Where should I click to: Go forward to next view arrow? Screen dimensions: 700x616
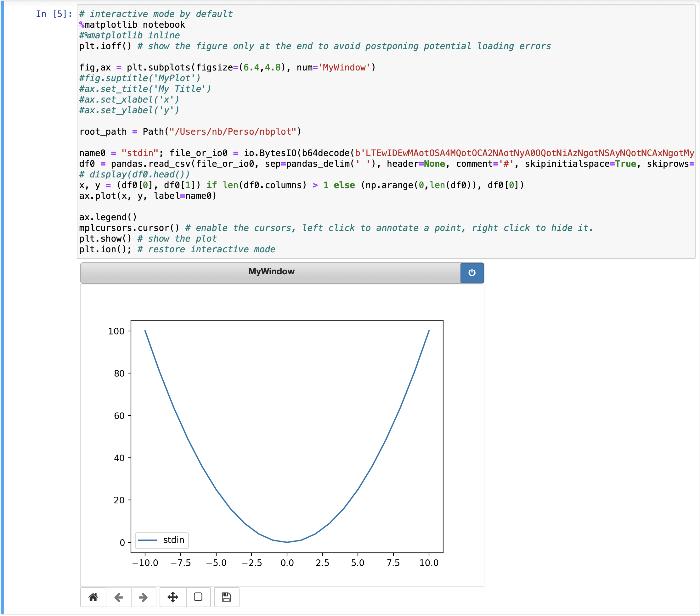[143, 597]
